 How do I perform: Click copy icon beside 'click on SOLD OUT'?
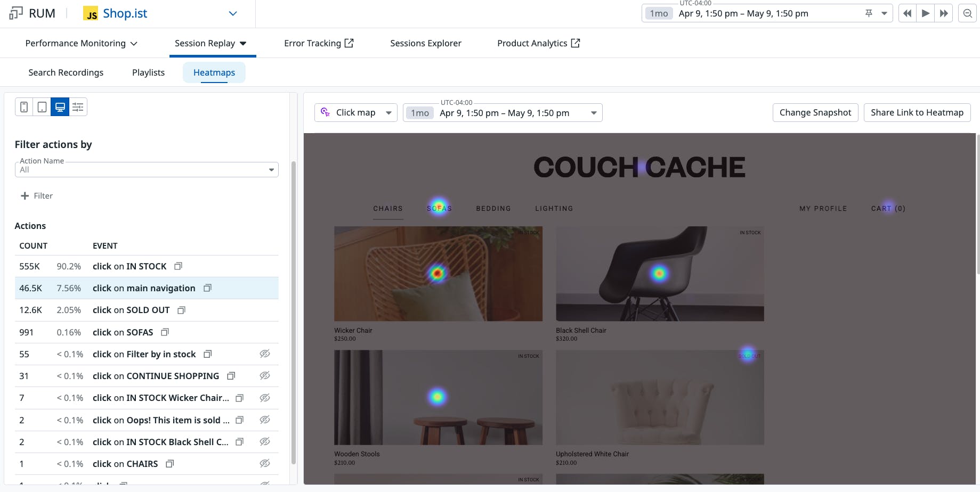click(x=181, y=310)
